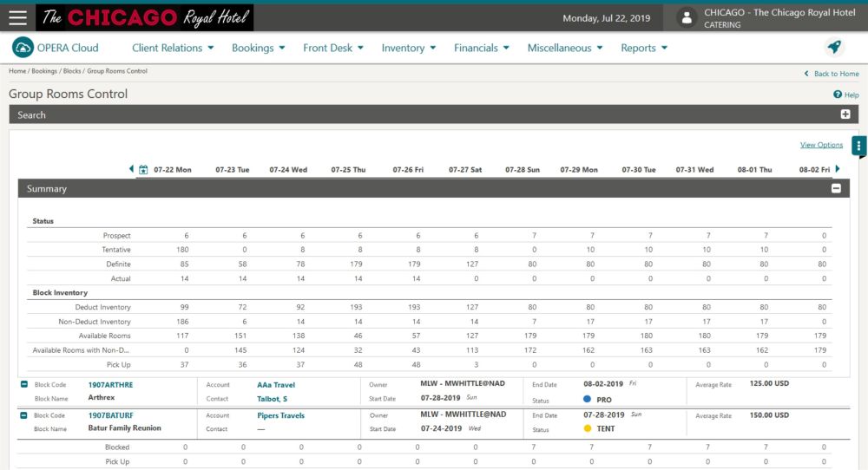This screenshot has width=868, height=470.
Task: Click the Help link text
Action: [x=852, y=95]
